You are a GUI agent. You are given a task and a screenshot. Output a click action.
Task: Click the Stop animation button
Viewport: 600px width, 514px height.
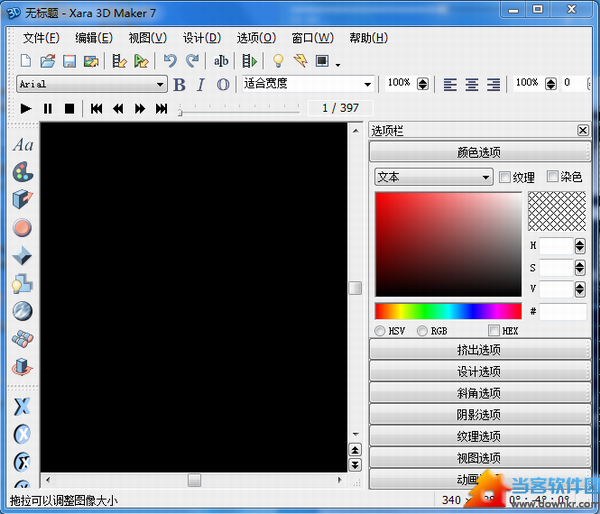click(70, 108)
